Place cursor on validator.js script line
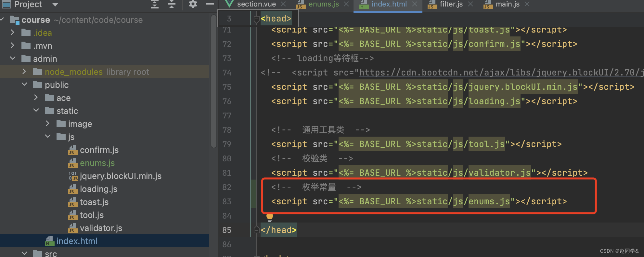This screenshot has width=644, height=257. pyautogui.click(x=429, y=173)
